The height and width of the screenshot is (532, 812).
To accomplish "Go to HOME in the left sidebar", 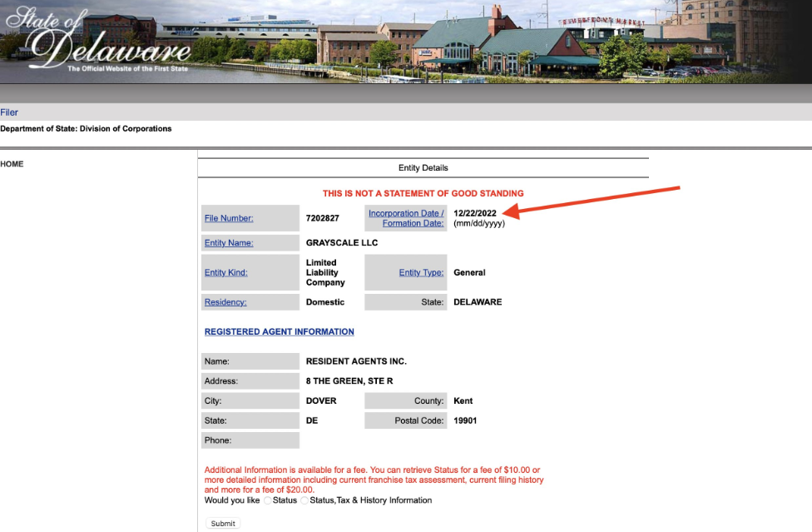I will [12, 164].
